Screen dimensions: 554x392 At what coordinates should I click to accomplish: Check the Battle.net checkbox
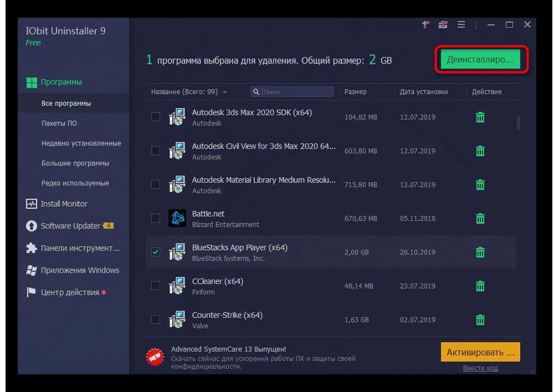(x=156, y=218)
